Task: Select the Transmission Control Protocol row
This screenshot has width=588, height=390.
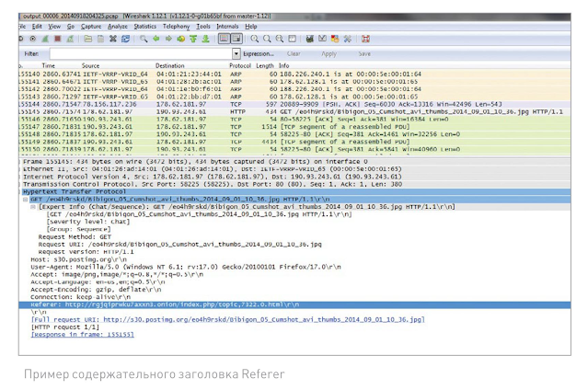Action: point(294,184)
